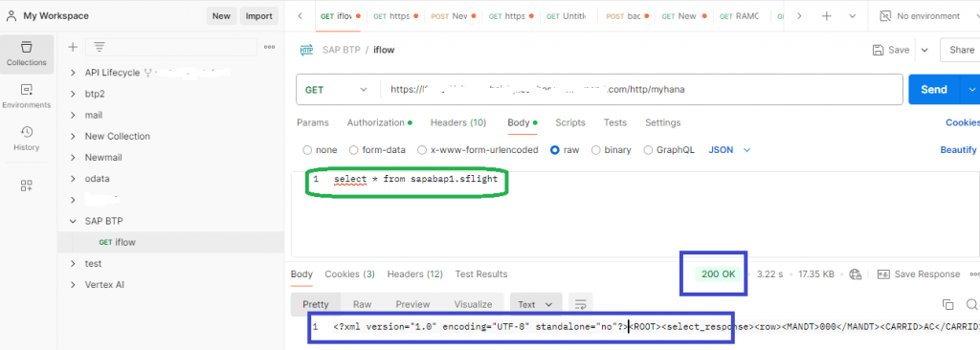The width and height of the screenshot is (980, 350).
Task: Open the workspace configuration grid icon
Action: [26, 185]
